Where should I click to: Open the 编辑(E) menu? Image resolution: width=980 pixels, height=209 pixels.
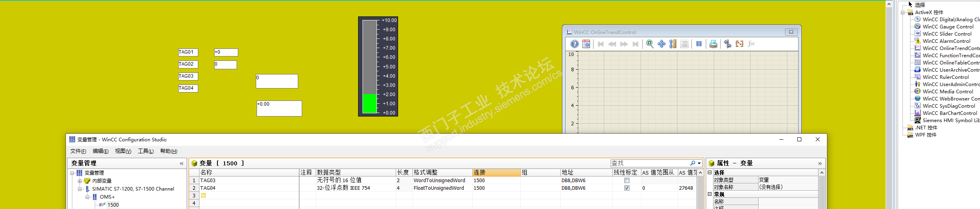100,151
